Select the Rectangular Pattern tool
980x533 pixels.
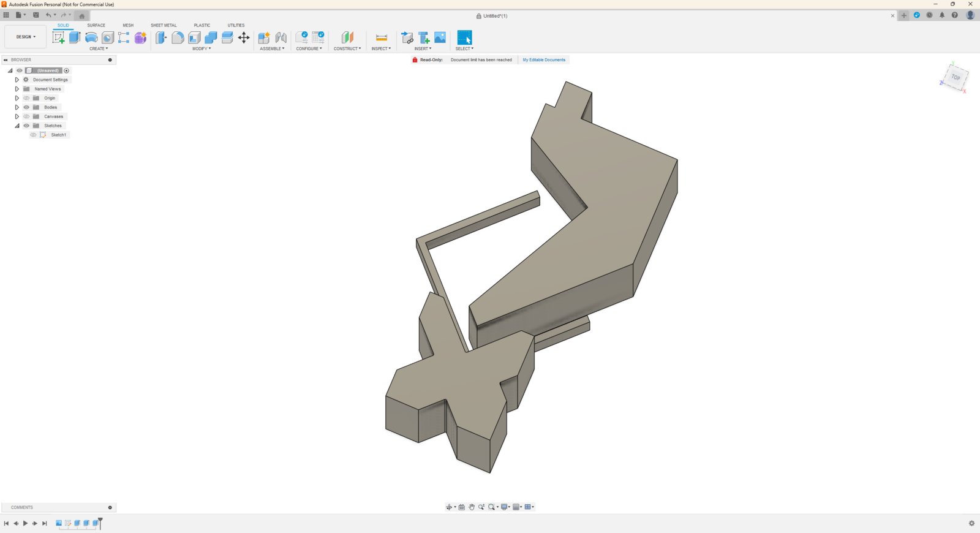(124, 37)
